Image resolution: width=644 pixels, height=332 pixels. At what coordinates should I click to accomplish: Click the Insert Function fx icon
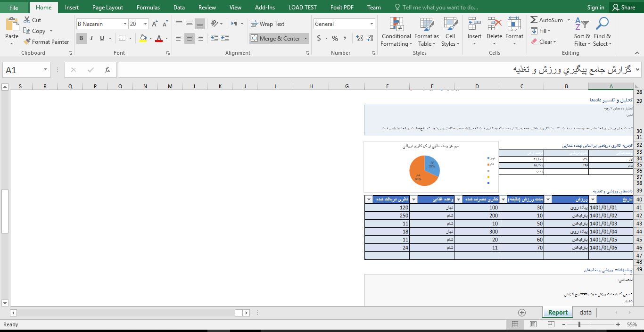[x=107, y=70]
